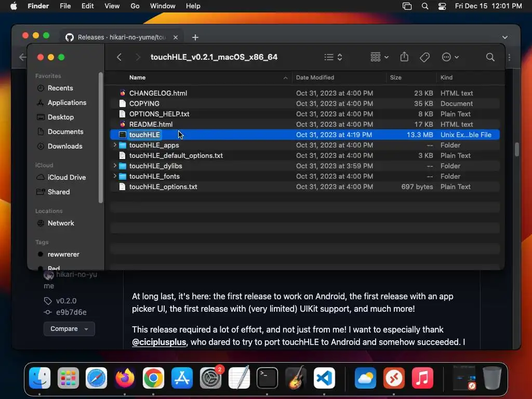Open Visual Studio Code from Dock

point(324,378)
